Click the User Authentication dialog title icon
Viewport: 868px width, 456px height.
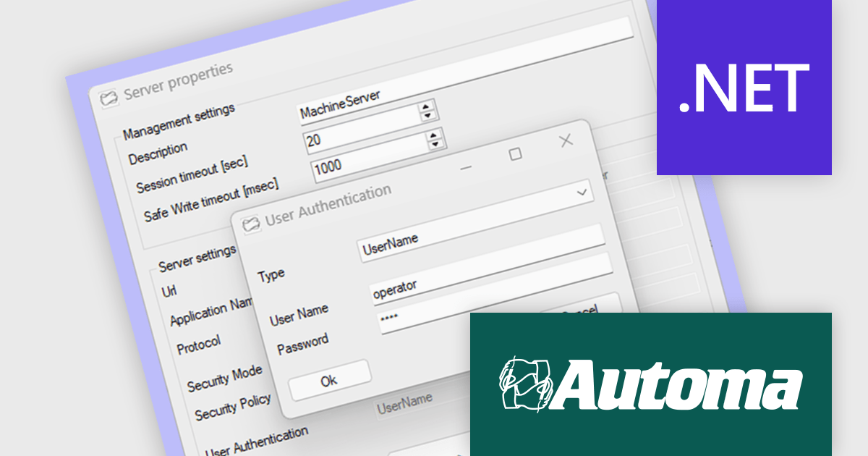(x=251, y=225)
